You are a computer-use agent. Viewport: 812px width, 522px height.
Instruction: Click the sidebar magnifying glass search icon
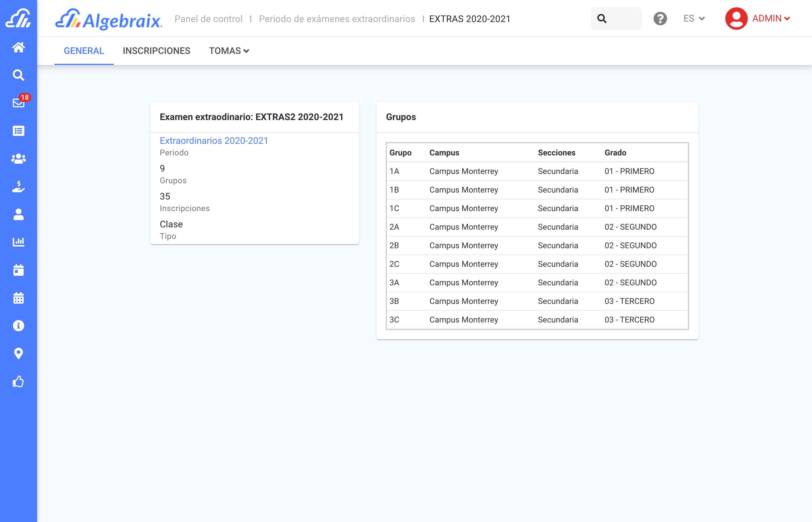click(18, 75)
